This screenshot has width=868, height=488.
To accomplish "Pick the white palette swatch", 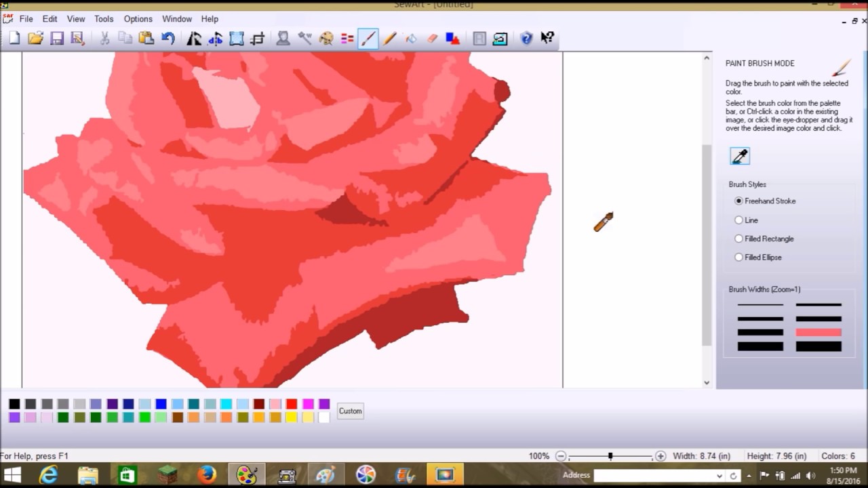I will pyautogui.click(x=324, y=418).
